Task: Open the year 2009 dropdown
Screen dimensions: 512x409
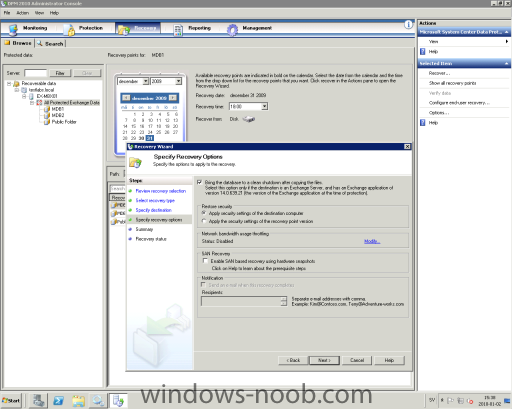Action: [x=178, y=81]
